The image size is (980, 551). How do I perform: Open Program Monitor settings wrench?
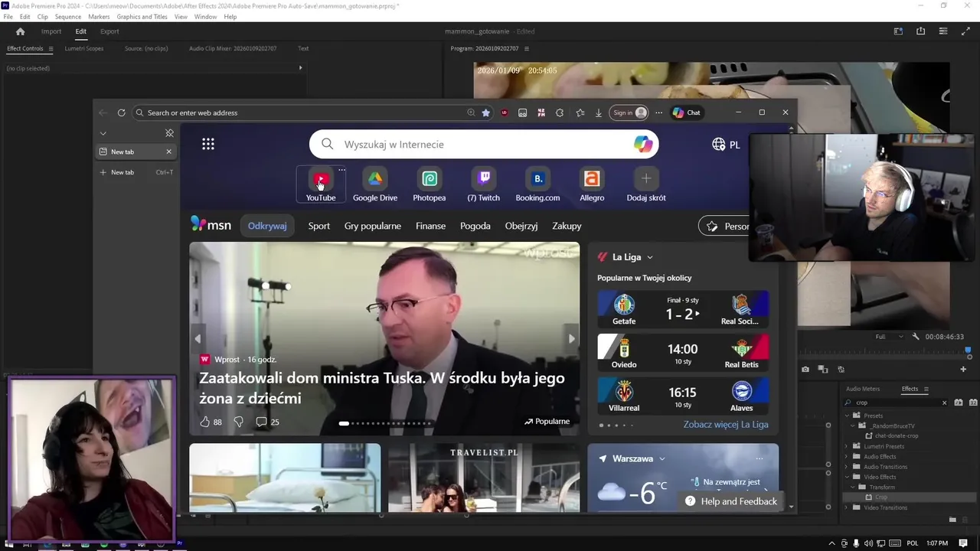point(915,337)
